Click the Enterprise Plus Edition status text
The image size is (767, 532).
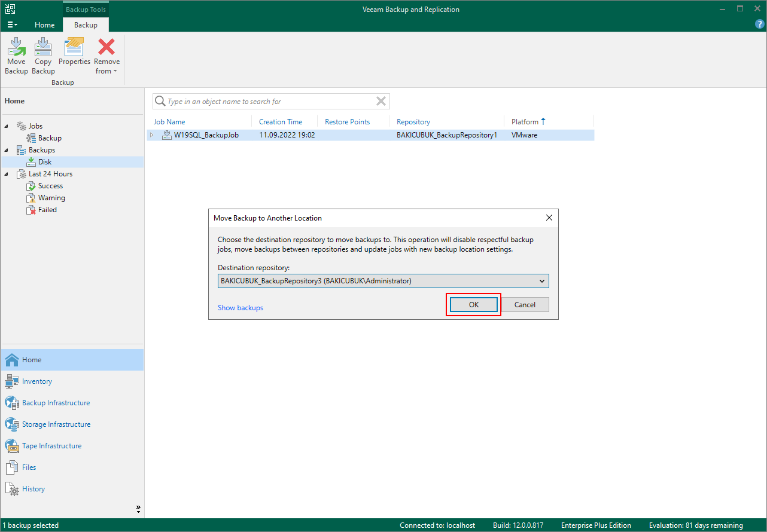[x=596, y=525]
